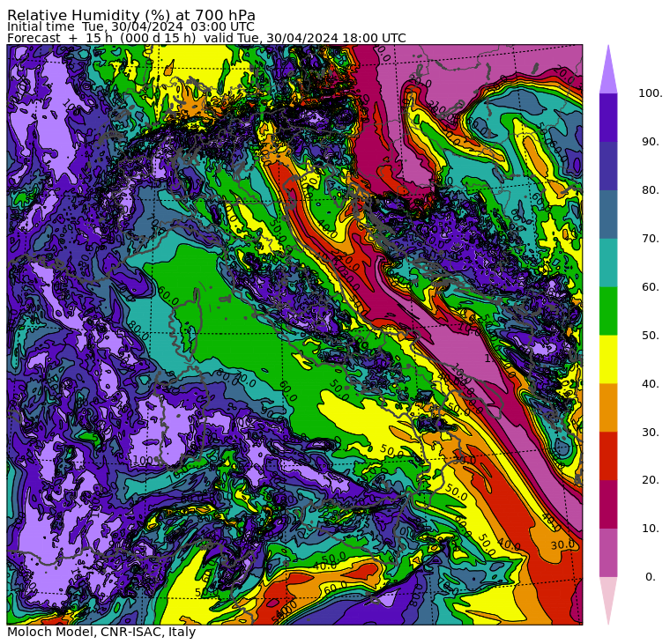The image size is (670, 644).
Task: Click the '20.' colorbar tick label
Action: tap(651, 480)
